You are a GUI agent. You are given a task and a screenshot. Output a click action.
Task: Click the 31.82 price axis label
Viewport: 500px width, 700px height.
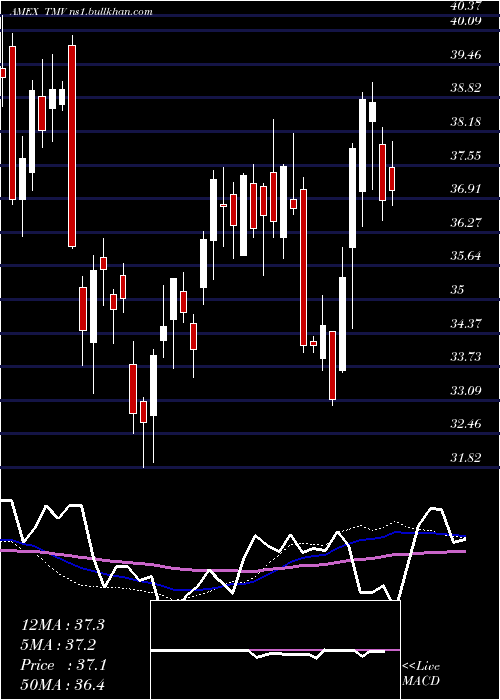[x=466, y=458]
